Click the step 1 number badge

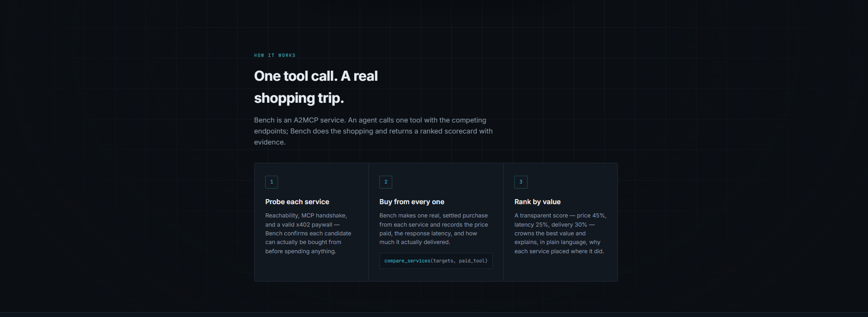tap(272, 182)
